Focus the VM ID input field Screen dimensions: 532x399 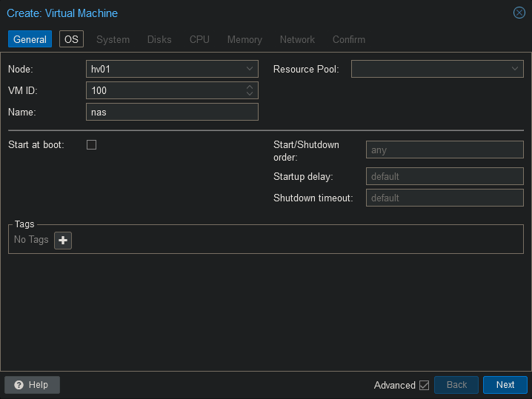tap(164, 90)
